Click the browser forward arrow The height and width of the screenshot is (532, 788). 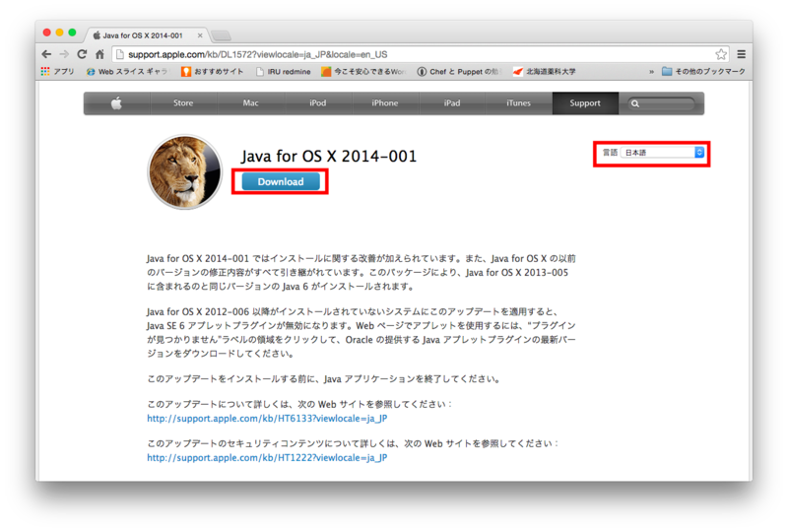tap(64, 54)
